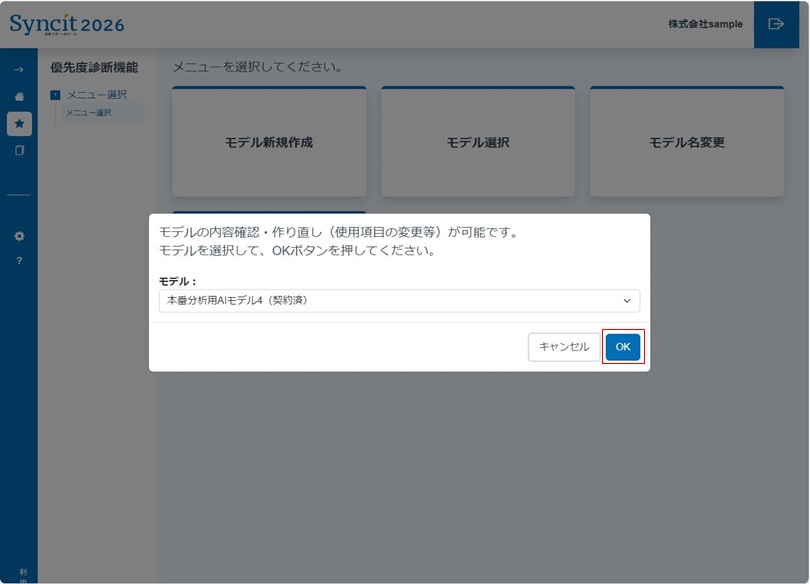Click the Home icon in the sidebar
810x584 pixels.
[x=18, y=97]
